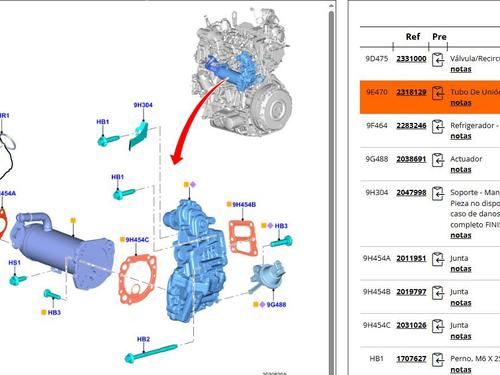Screen dimensions: 500x375
Task: Select the HB1 reference cell in the table
Action: pos(377,359)
